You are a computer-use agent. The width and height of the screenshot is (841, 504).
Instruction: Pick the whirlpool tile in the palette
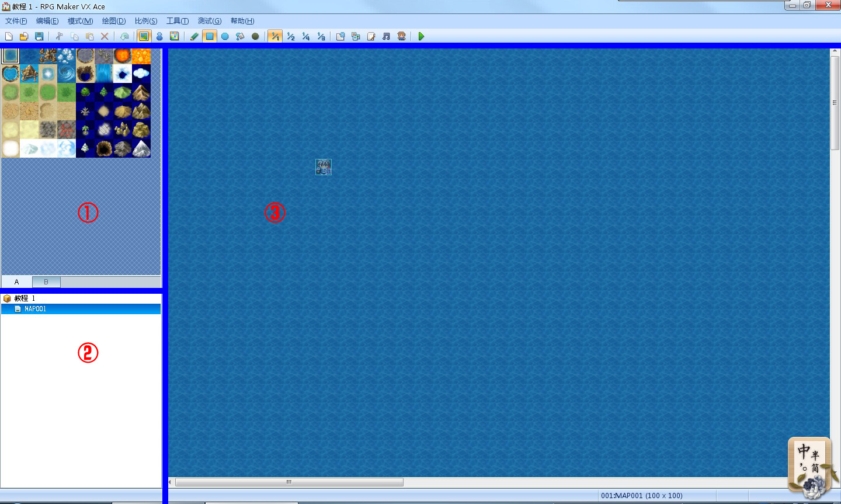click(67, 74)
